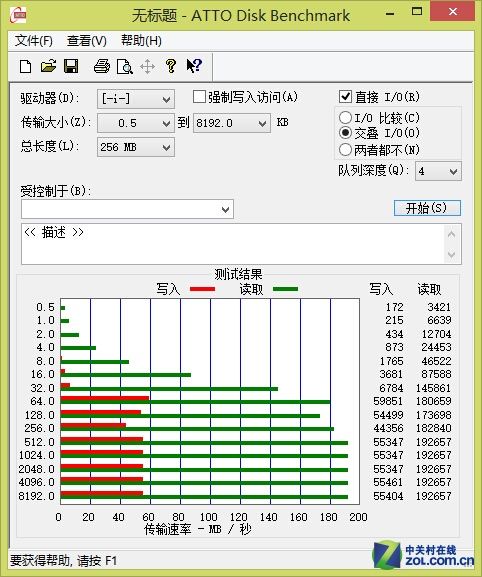The height and width of the screenshot is (577, 482).
Task: Click the write value 172
Action: coord(394,307)
